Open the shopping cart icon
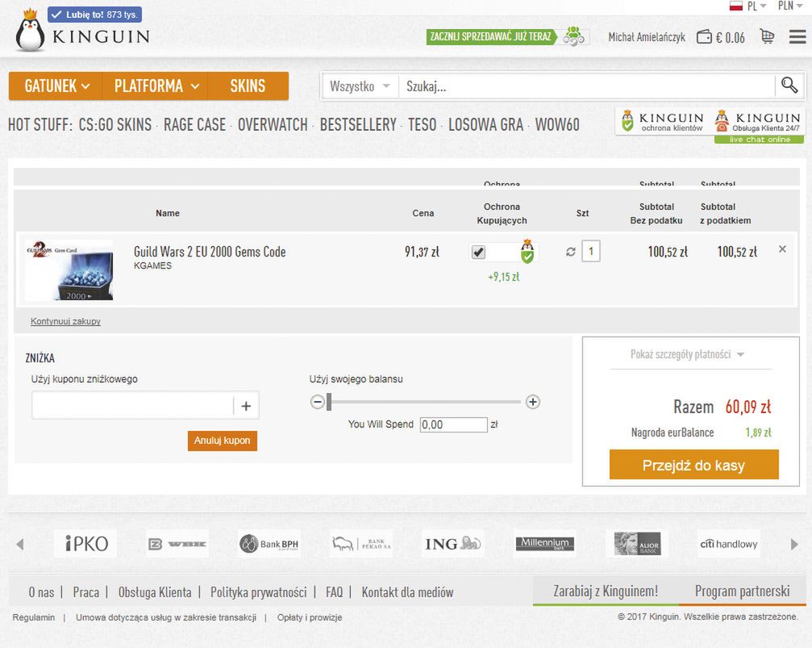Screen dimensions: 812x648 pos(767,37)
